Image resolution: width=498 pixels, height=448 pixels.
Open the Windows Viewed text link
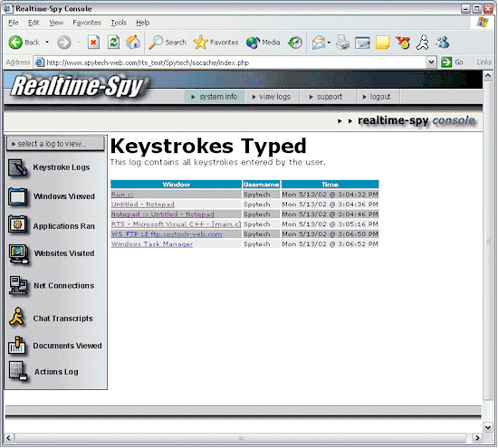(64, 196)
